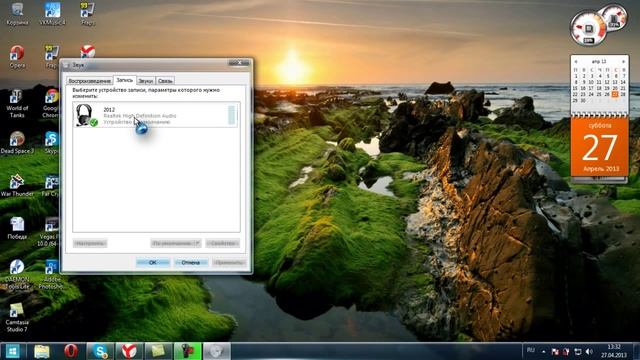The image size is (640, 360).
Task: Open Google Chrome desktop shortcut
Action: 51,104
